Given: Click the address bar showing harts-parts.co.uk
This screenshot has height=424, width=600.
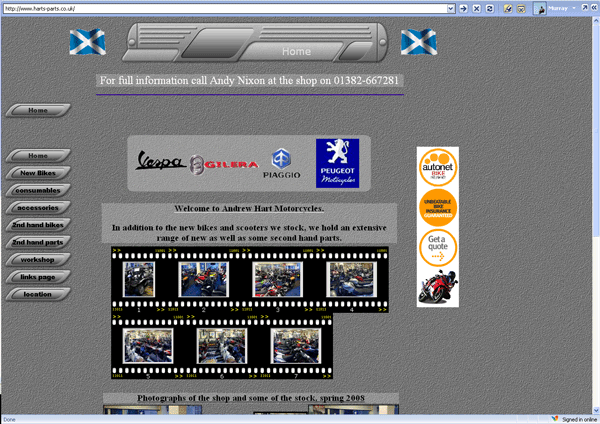Looking at the screenshot, I should tap(225, 8).
